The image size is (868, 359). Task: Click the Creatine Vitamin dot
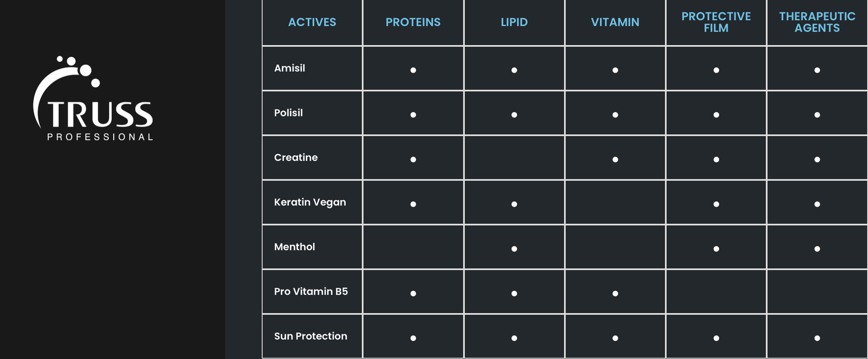click(x=615, y=159)
